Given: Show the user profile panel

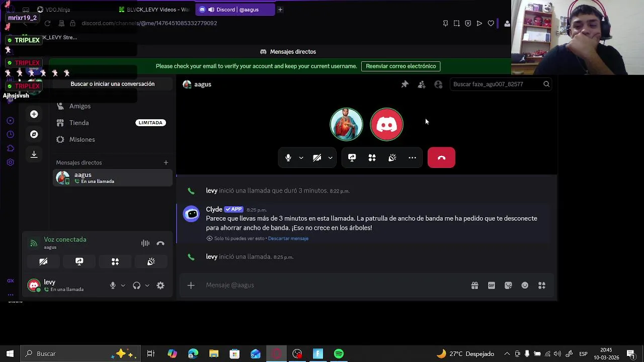Looking at the screenshot, I should click(438, 84).
